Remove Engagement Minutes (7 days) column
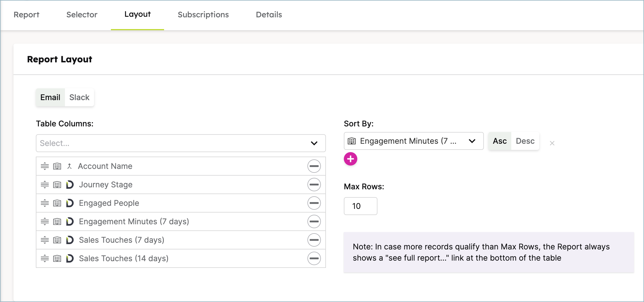This screenshot has width=644, height=302. pos(314,221)
